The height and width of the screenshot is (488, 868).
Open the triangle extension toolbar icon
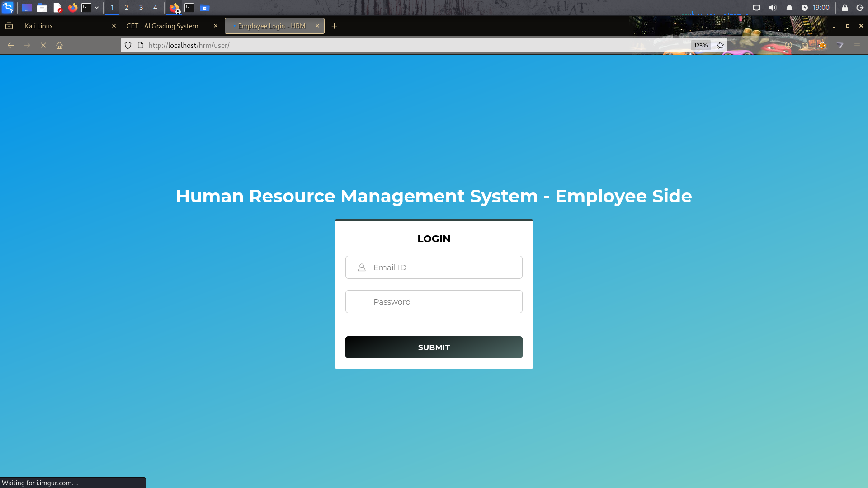coord(840,45)
